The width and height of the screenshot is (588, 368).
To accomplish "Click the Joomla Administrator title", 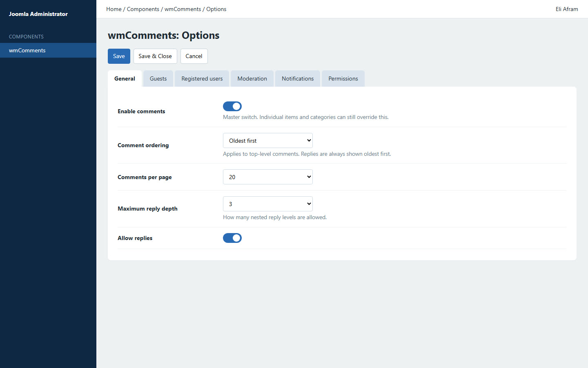I will click(38, 14).
